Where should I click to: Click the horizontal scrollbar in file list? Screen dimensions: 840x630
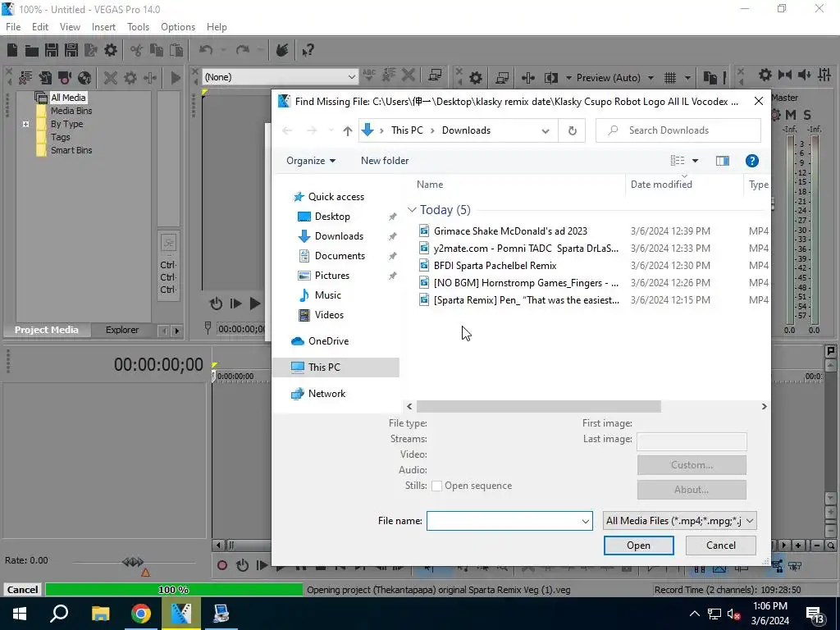pos(538,407)
